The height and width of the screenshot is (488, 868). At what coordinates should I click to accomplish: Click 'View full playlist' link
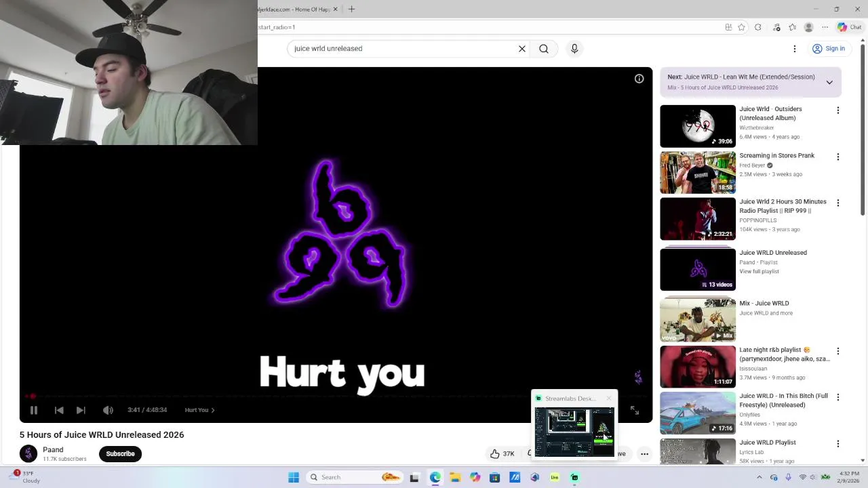[759, 272]
